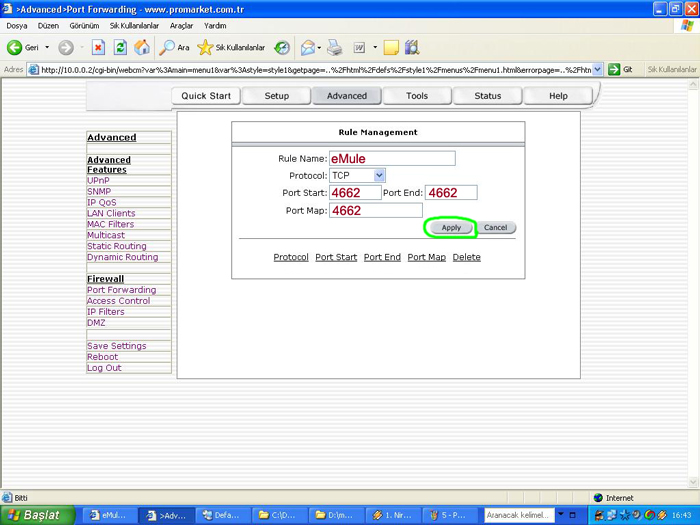Image resolution: width=700 pixels, height=525 pixels.
Task: Switch to the eMul... taskbar window
Action: click(x=109, y=515)
